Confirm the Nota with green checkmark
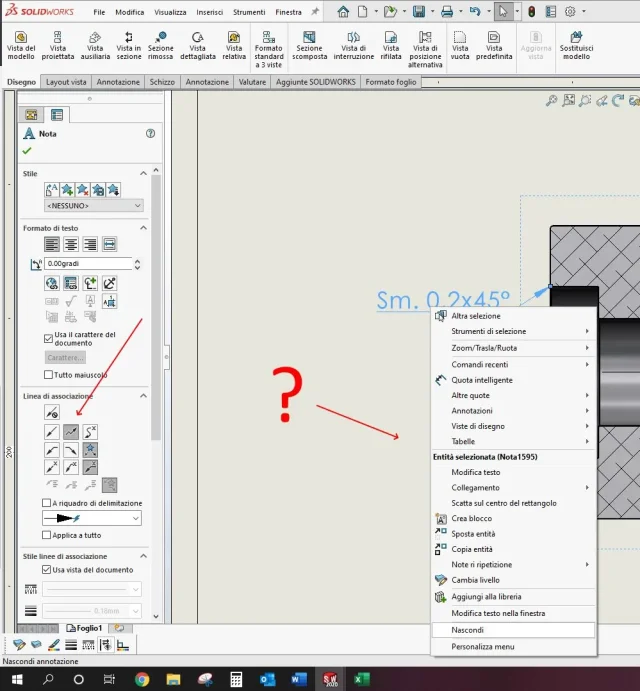640x691 pixels. pyautogui.click(x=27, y=151)
